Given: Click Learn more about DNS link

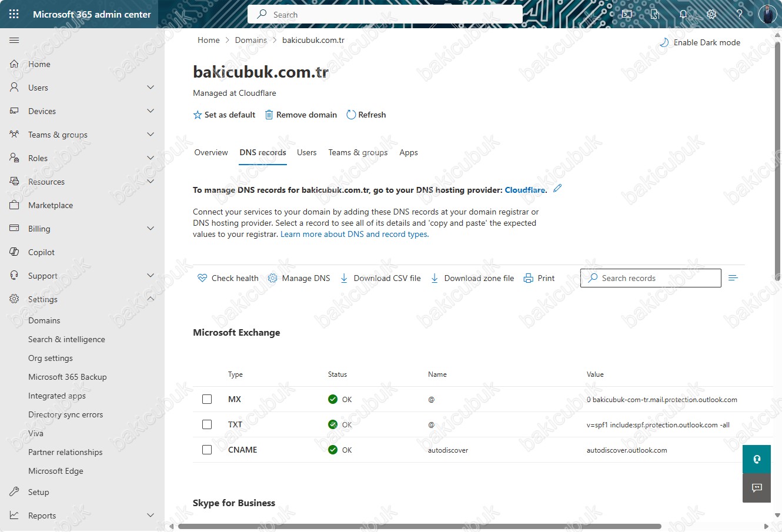Looking at the screenshot, I should point(355,234).
